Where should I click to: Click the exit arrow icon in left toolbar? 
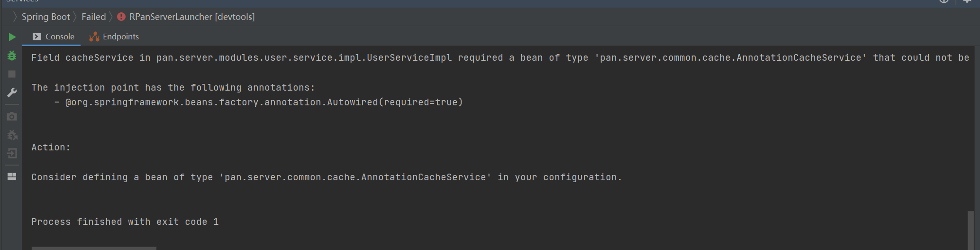[12, 153]
